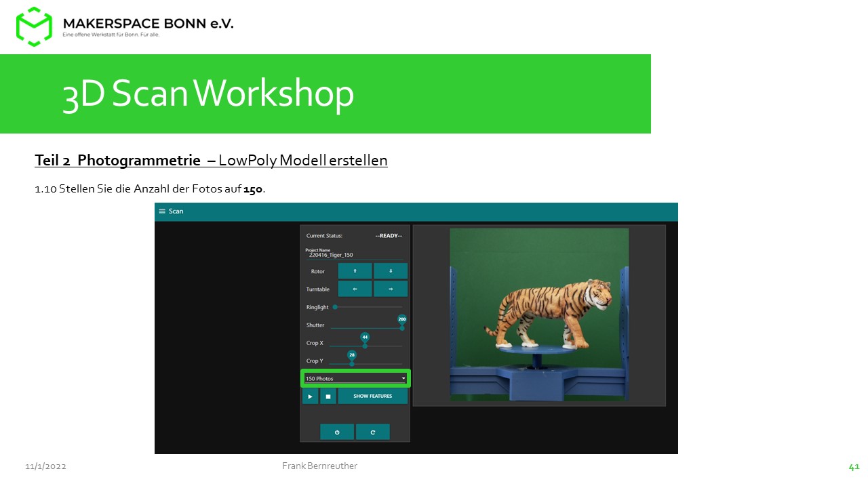Click the restart circular arrow icon
This screenshot has height=488, width=868.
coord(373,432)
